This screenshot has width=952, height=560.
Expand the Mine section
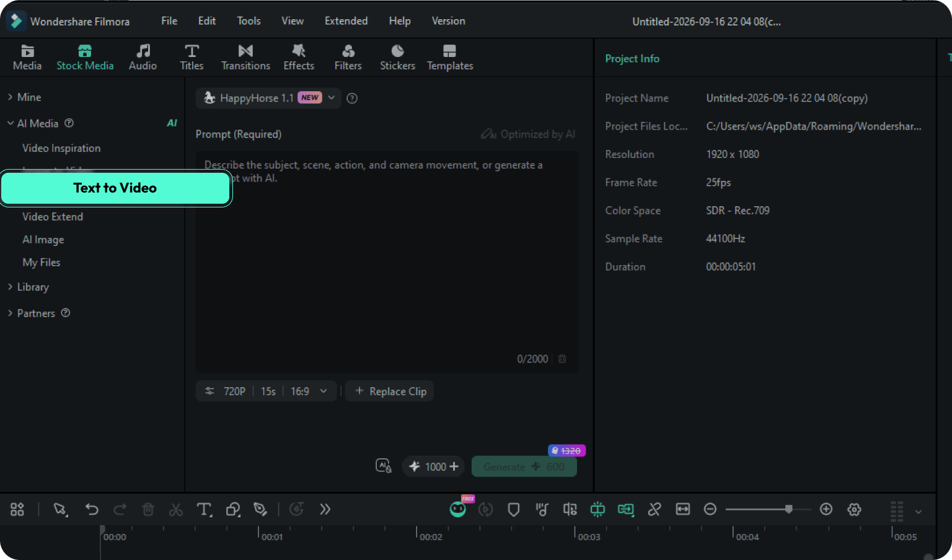10,97
